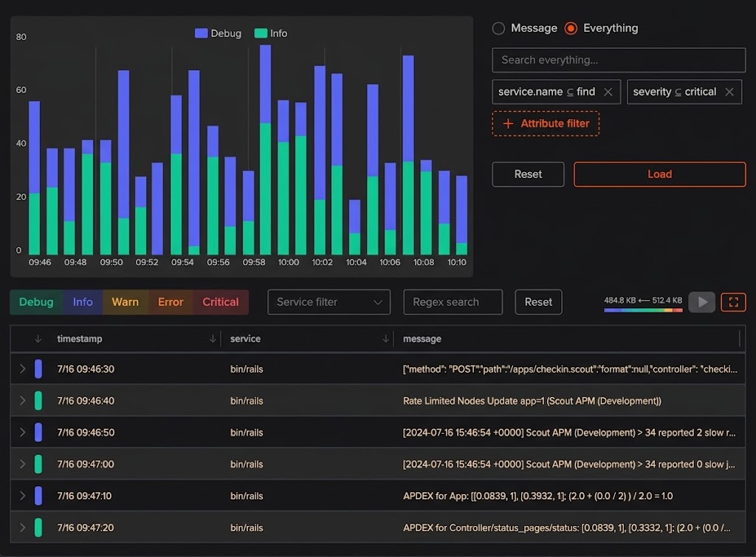Screen dimensions: 756x557
Task: Click the debug severity marker at 09:47:10
Action: (38, 496)
